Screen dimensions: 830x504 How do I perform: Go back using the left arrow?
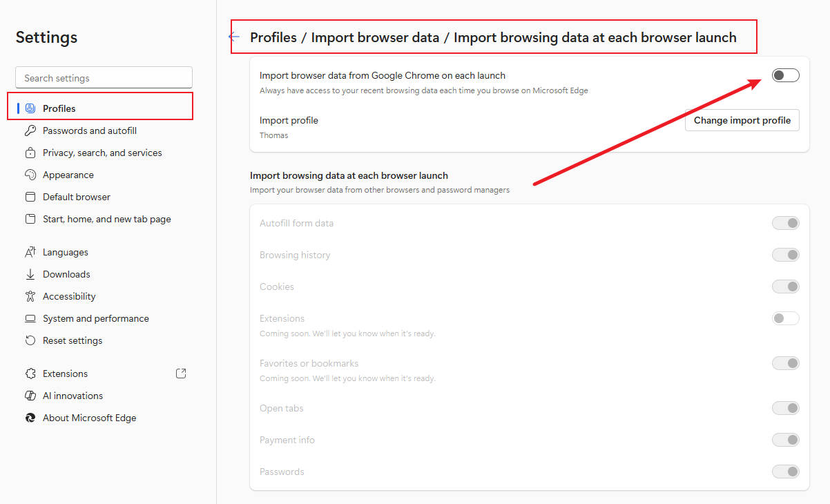coord(235,37)
